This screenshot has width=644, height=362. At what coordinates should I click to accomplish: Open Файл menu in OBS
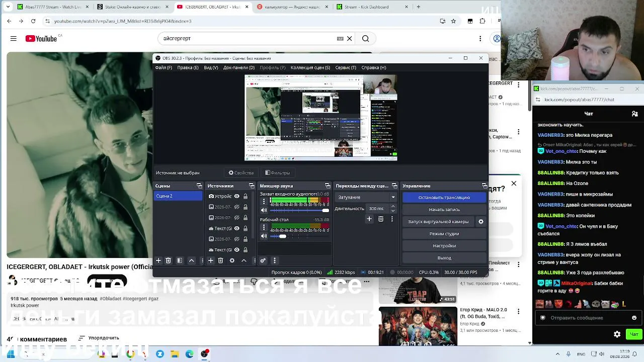pos(164,67)
